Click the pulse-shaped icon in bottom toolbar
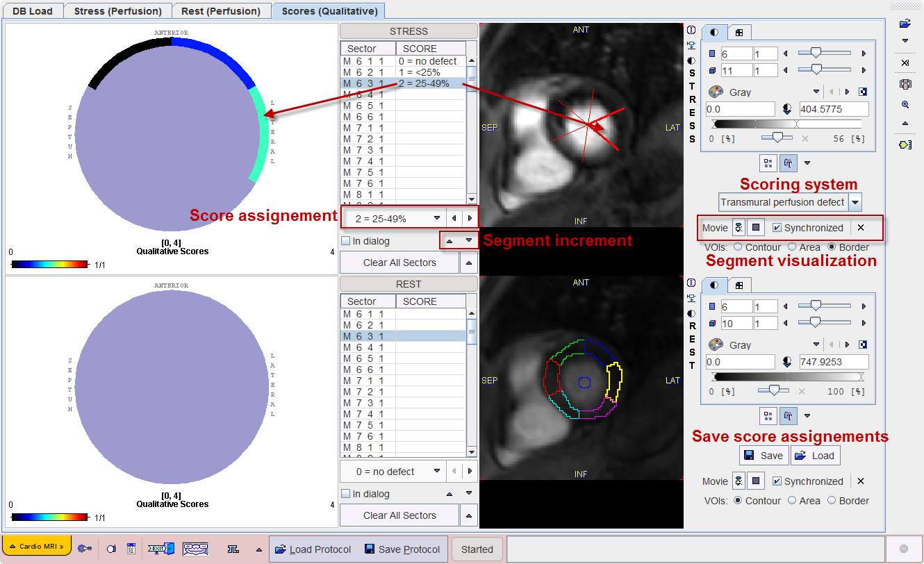 tap(233, 549)
